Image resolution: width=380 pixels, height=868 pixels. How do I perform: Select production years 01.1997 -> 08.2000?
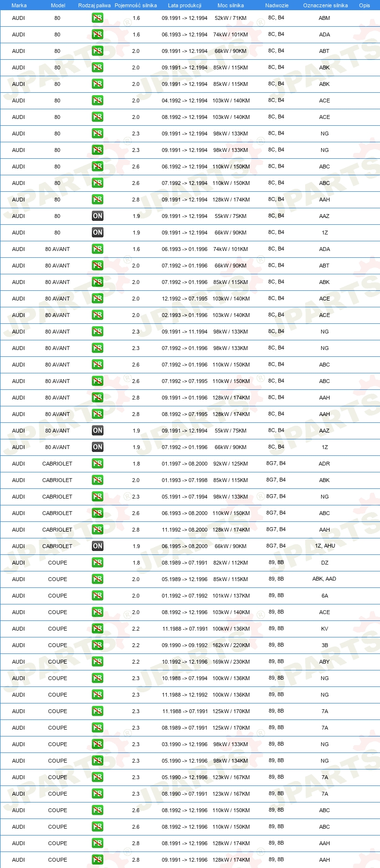185,464
